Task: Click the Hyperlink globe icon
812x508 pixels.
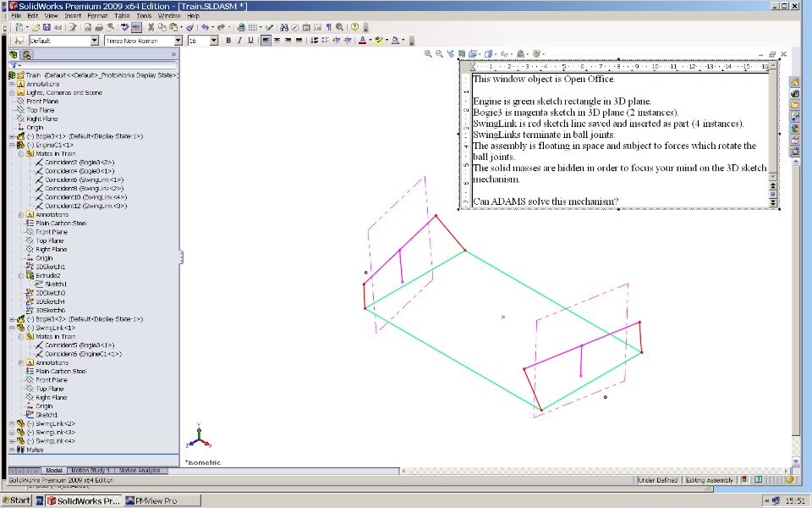Action: (x=241, y=27)
